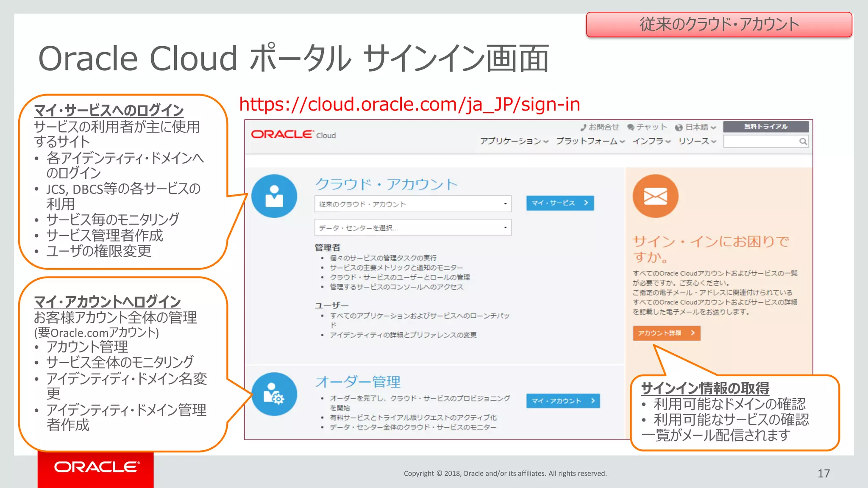Click the chat bubble icon by チャット
The image size is (868, 488).
631,127
